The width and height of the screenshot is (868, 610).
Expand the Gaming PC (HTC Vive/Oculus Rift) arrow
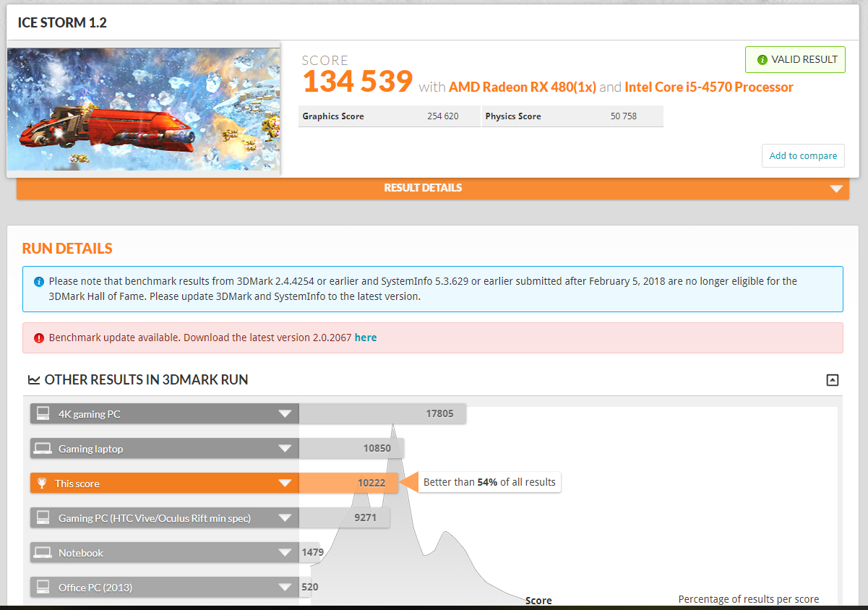285,518
